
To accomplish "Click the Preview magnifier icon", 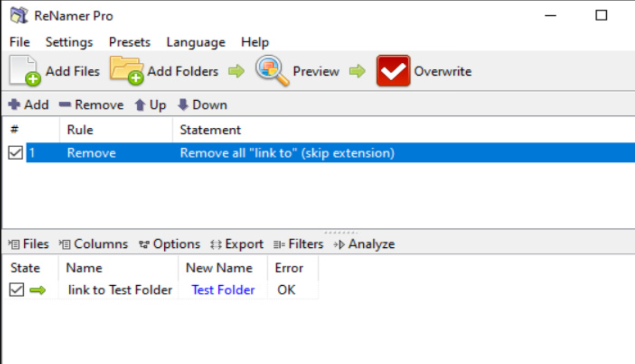I will click(272, 71).
